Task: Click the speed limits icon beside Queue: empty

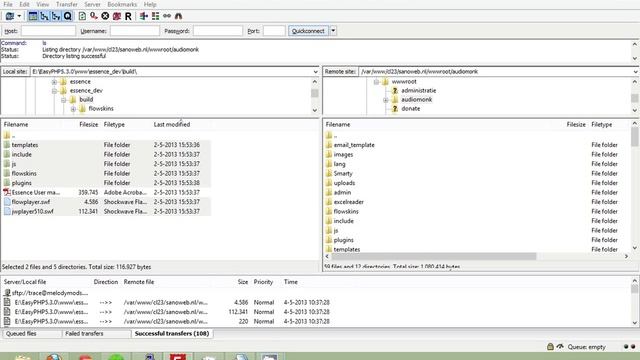Action: 560,347
